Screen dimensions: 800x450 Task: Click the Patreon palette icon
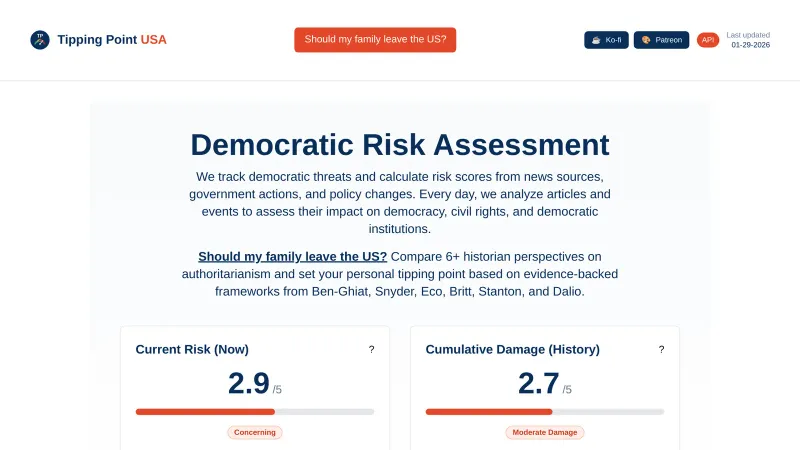click(x=646, y=40)
